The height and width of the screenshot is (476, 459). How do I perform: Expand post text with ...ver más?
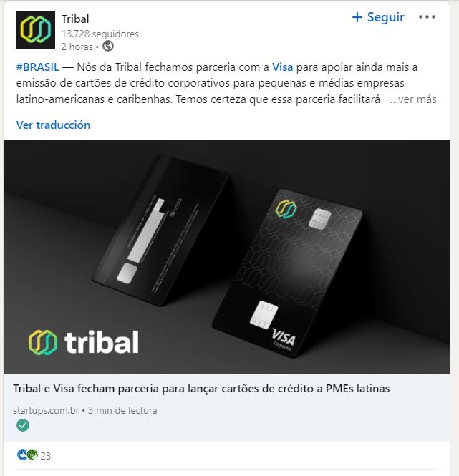pos(413,99)
